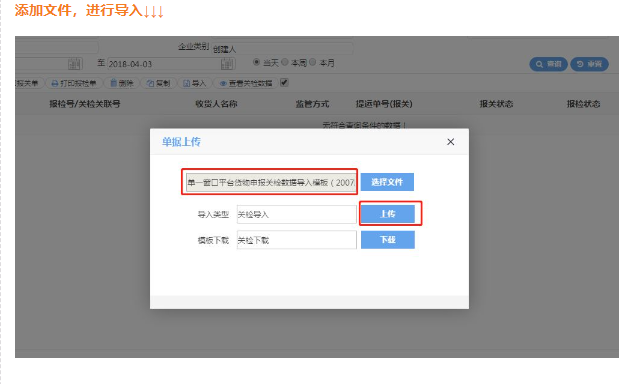This screenshot has height=384, width=633.
Task: Click the 查看关检数据 eye toolbar button
Action: tap(245, 83)
